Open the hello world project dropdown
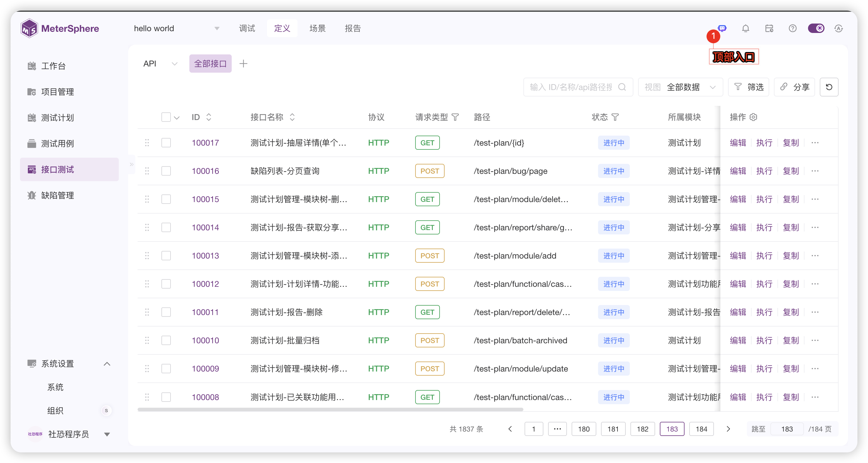This screenshot has width=868, height=463. [x=176, y=28]
